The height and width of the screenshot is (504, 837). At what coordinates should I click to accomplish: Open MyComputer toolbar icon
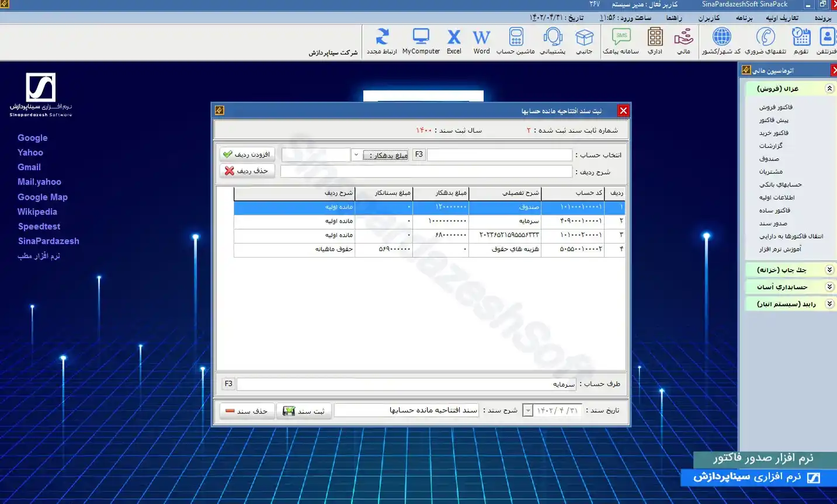[x=421, y=41]
